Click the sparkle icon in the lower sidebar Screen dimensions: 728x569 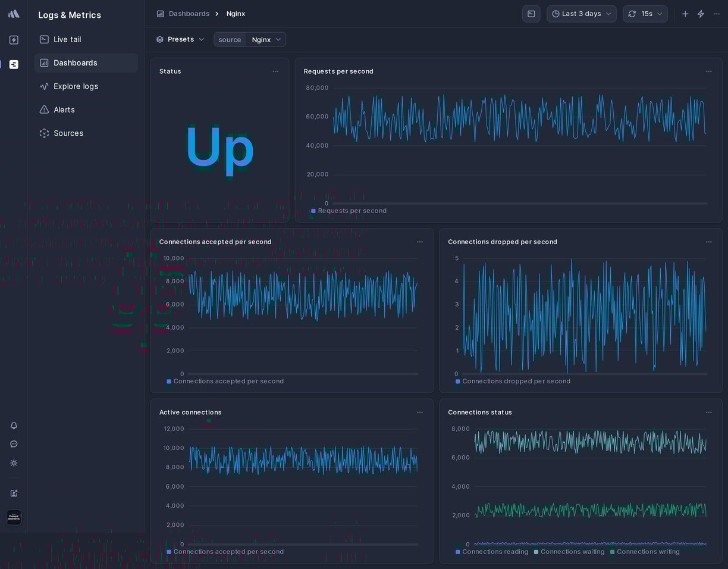coord(14,463)
